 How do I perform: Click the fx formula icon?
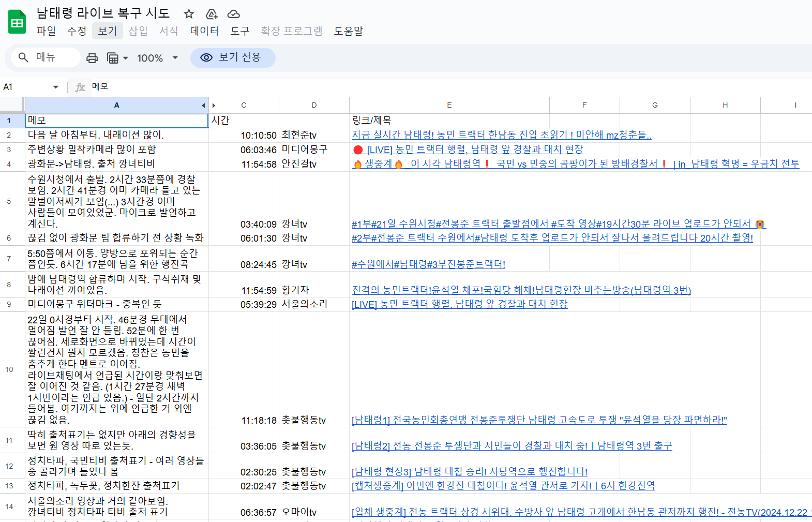pos(80,87)
